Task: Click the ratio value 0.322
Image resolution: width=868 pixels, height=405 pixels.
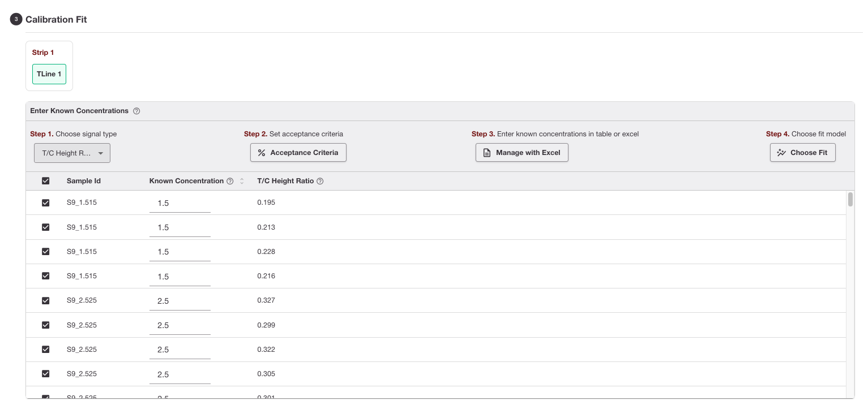Action: [x=266, y=350]
